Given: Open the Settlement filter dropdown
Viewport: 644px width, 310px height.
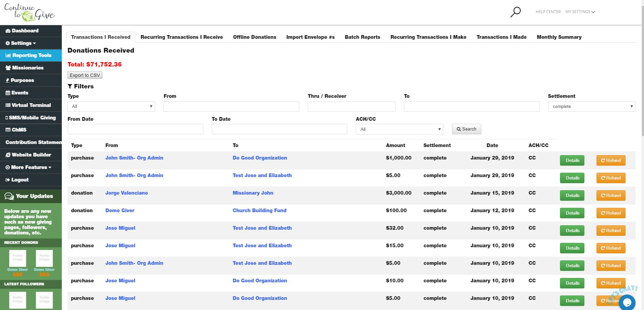Looking at the screenshot, I should (592, 106).
